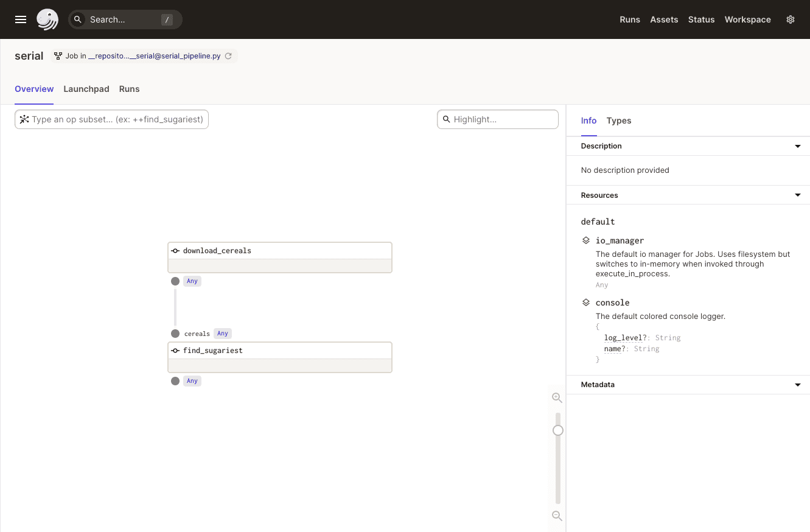Focus the op subset input field

[x=117, y=119]
